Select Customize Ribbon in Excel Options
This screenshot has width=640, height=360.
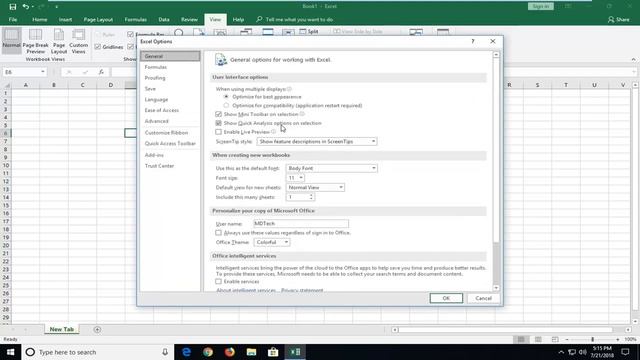click(166, 133)
